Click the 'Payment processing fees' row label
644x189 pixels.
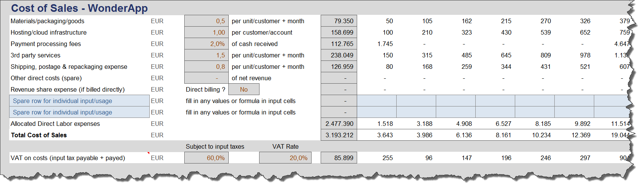point(46,44)
